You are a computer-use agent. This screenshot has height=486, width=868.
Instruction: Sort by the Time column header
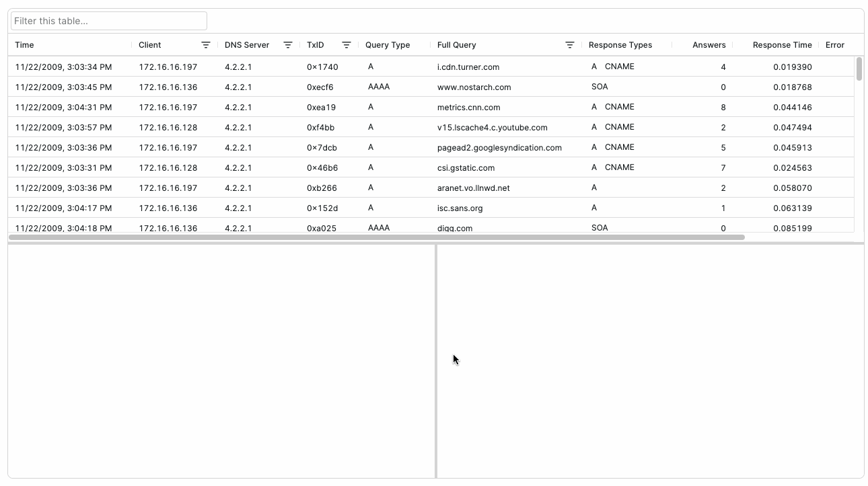click(24, 45)
